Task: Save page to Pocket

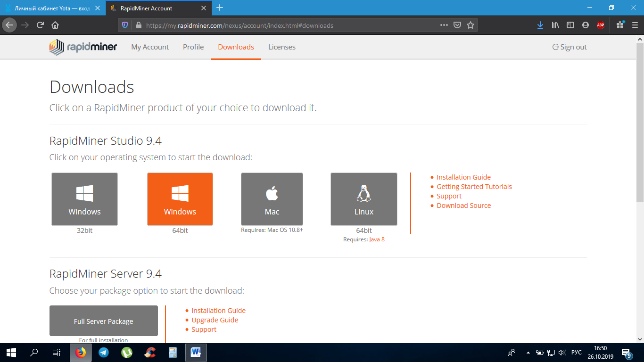Action: tap(457, 25)
